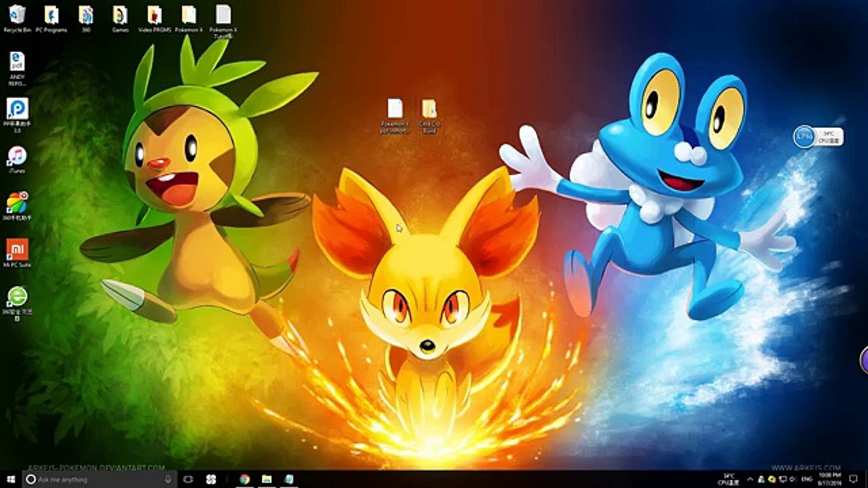Activate Cortana microphone in search box
The image size is (868, 488).
(168, 479)
